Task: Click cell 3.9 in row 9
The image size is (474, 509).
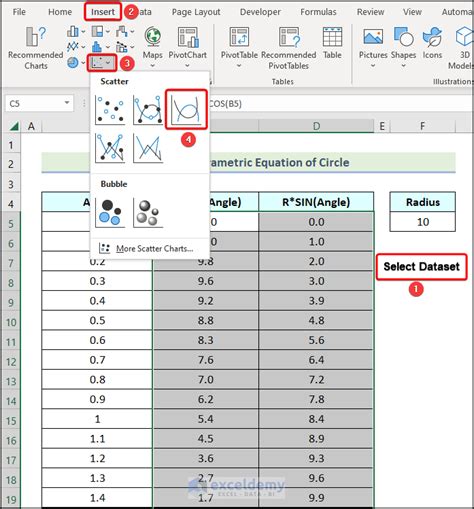Action: tap(316, 301)
